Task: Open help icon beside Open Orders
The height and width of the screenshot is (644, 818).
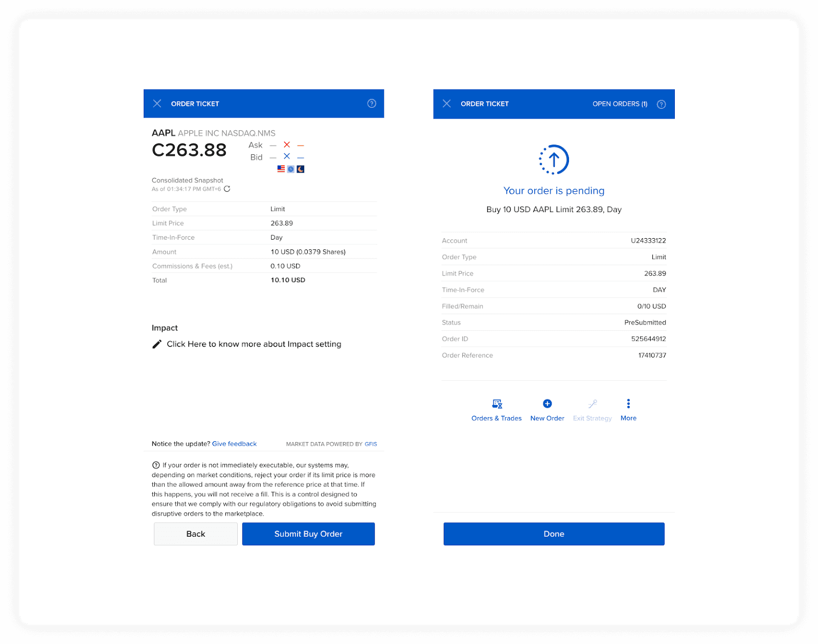Action: [x=661, y=104]
